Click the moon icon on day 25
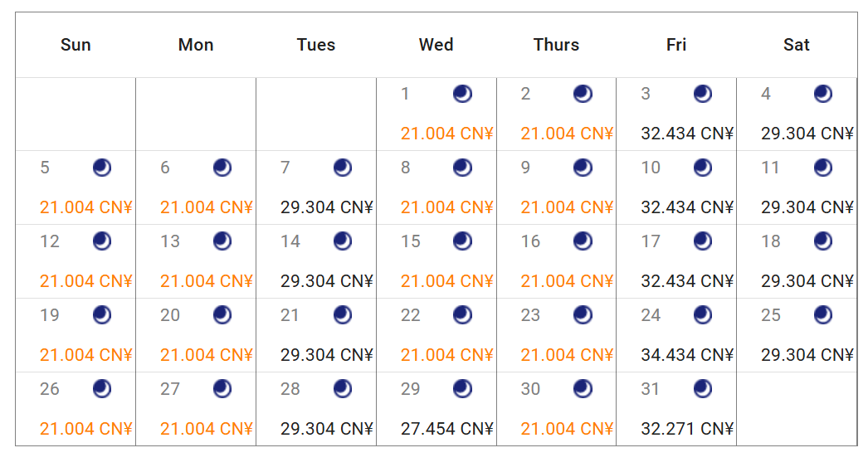Viewport: 868px width, 472px height. (823, 315)
